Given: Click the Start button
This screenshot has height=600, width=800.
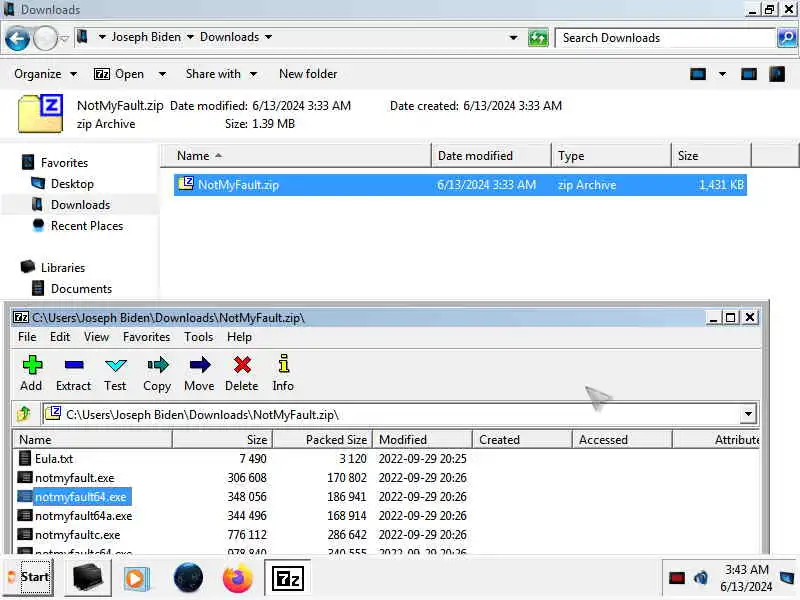Looking at the screenshot, I should tap(30, 578).
